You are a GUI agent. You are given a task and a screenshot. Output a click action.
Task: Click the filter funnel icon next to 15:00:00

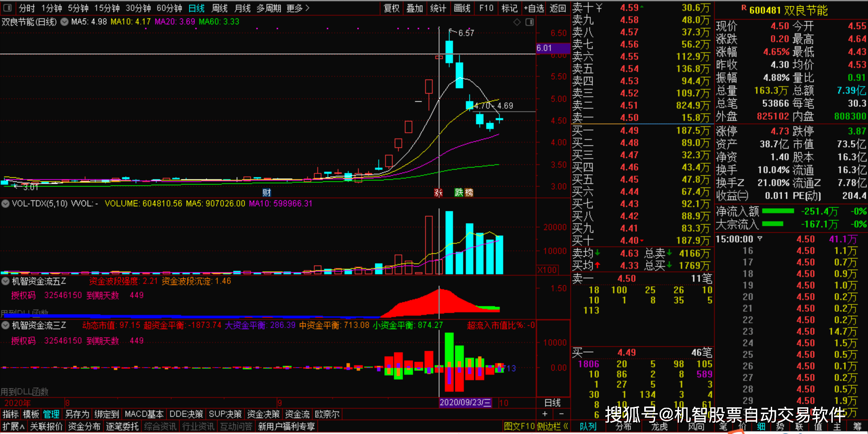pyautogui.click(x=760, y=238)
